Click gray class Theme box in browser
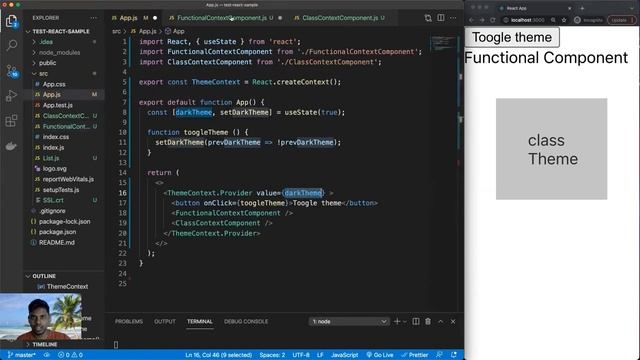This screenshot has height=360, width=640. pyautogui.click(x=551, y=149)
